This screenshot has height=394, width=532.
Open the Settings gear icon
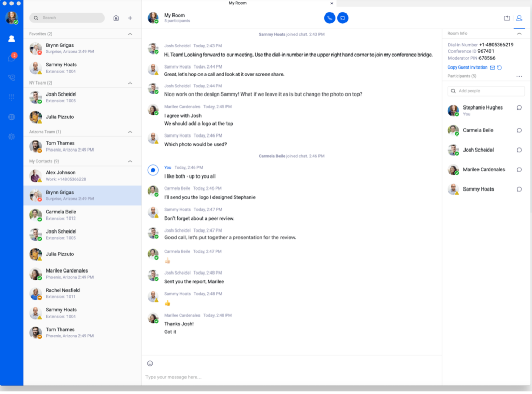coord(11,136)
